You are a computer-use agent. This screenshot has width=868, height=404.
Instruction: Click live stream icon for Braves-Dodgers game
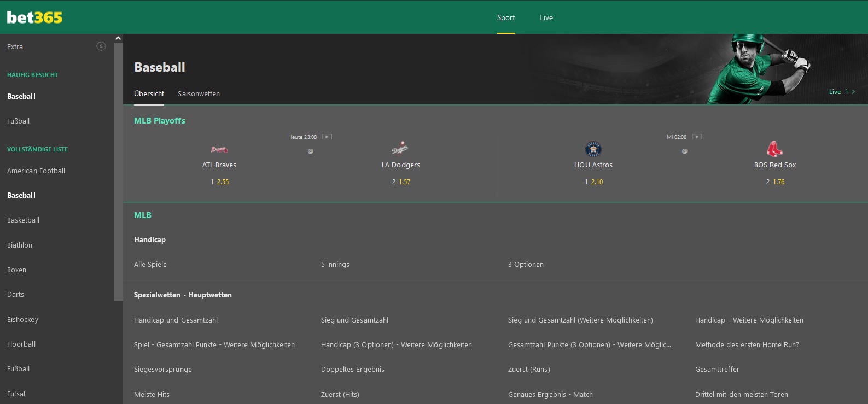tap(327, 137)
